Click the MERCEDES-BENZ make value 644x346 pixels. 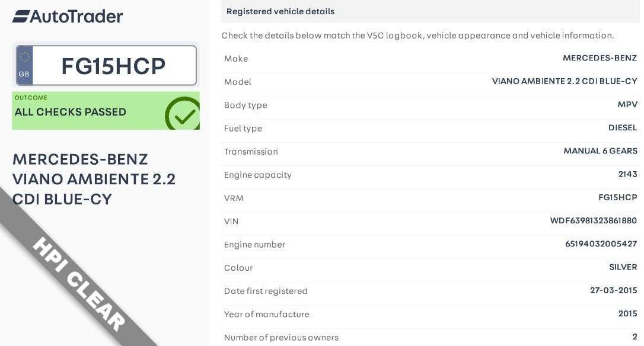(x=600, y=58)
